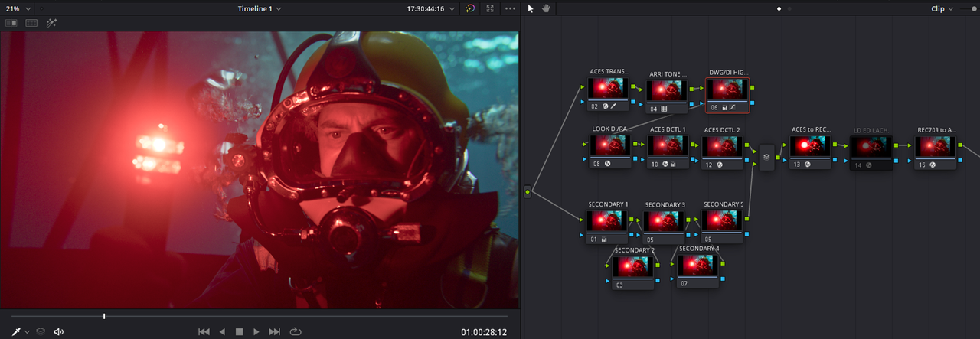Click the FX badge icon on node 15
Screen dimensions: 980x339
coord(933,164)
